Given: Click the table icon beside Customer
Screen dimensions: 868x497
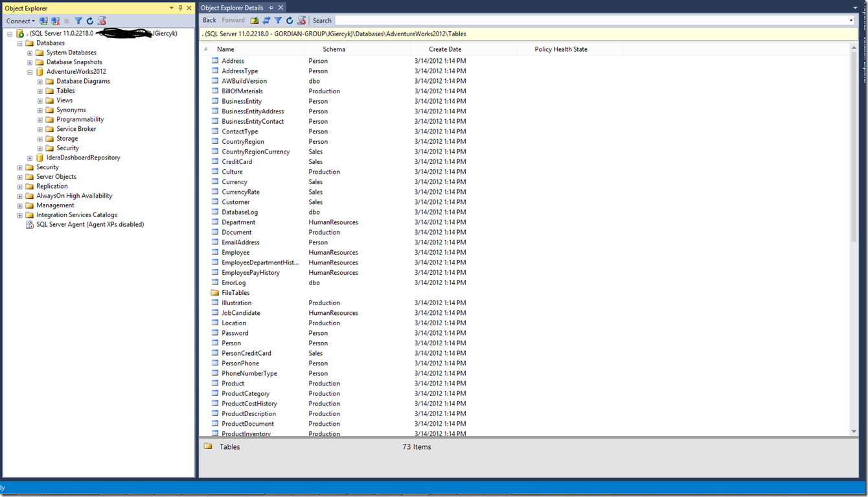Looking at the screenshot, I should point(216,202).
